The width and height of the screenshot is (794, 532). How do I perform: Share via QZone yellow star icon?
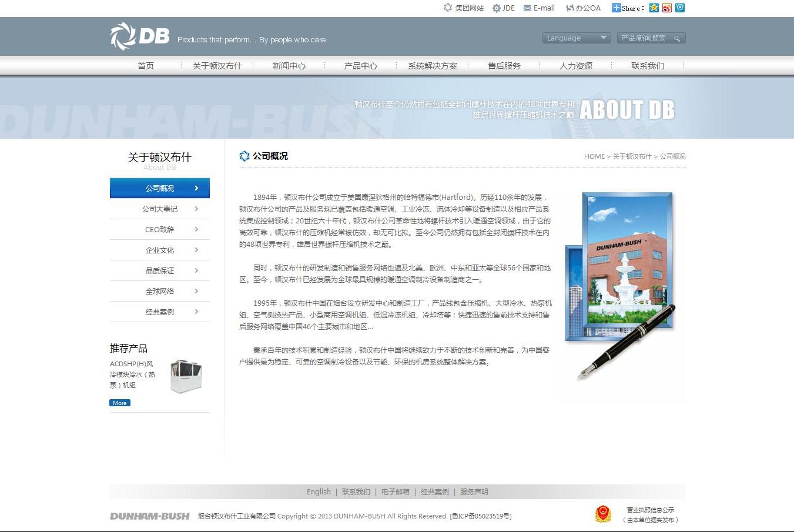[x=654, y=8]
